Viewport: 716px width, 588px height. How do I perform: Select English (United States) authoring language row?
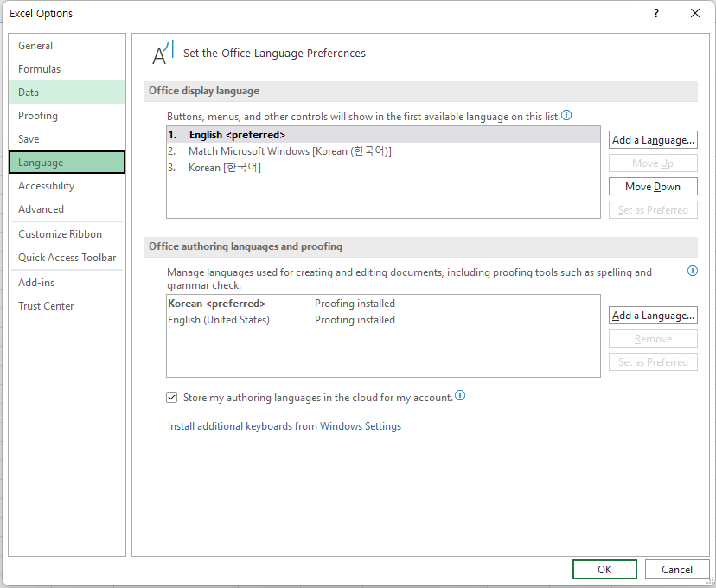(383, 320)
